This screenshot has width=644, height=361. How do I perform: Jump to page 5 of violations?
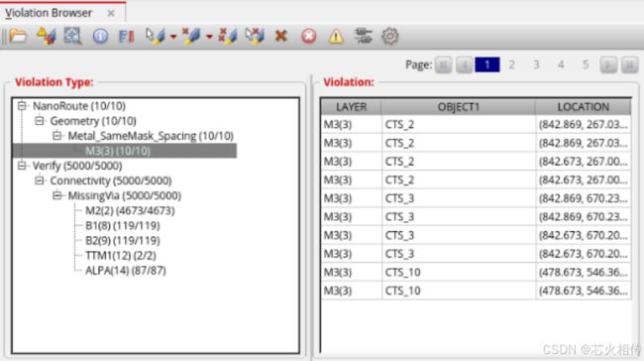point(586,64)
